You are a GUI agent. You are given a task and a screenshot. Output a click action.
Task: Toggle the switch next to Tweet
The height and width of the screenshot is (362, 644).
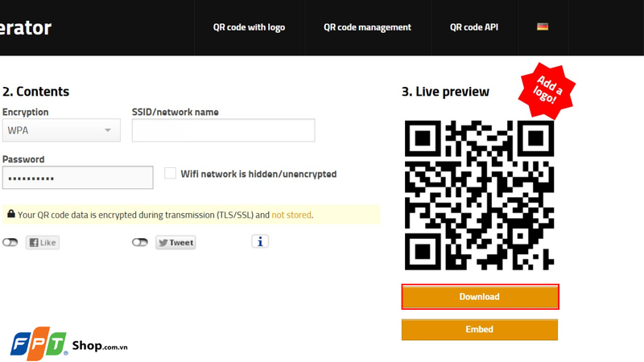coord(139,242)
